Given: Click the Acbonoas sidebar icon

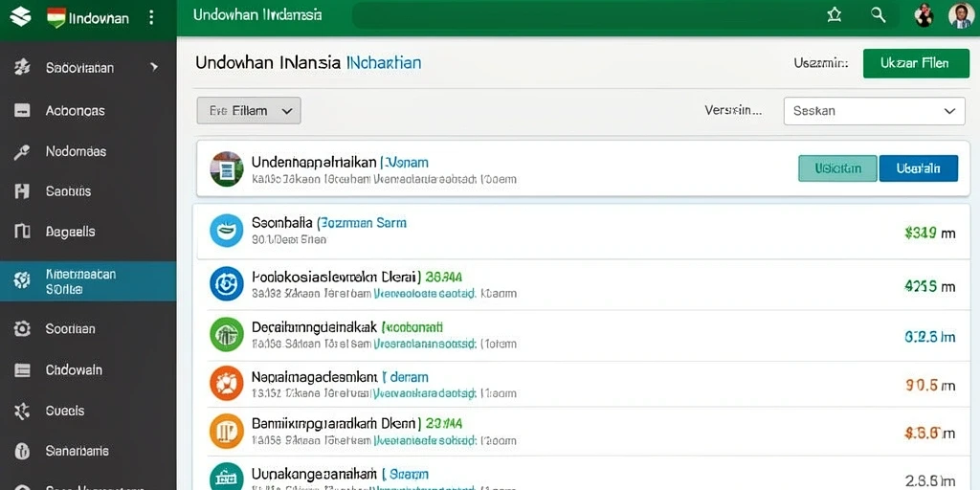Looking at the screenshot, I should (x=22, y=111).
